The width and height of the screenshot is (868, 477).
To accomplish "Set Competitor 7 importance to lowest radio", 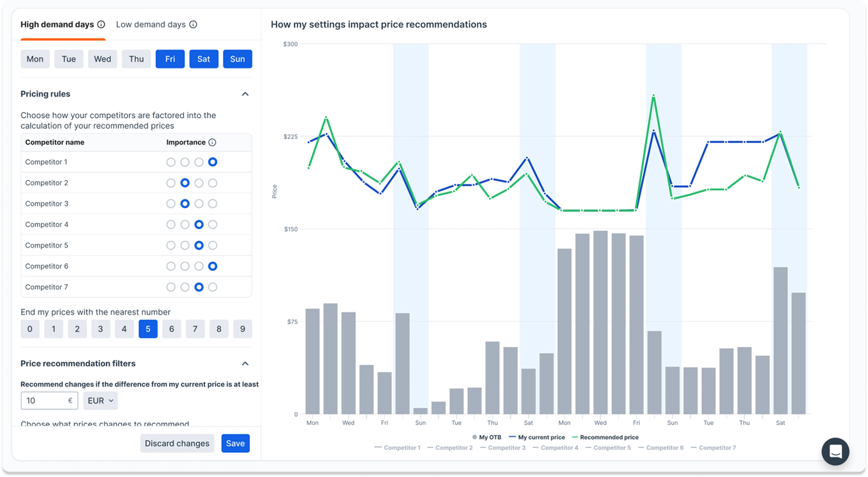I will coord(171,287).
